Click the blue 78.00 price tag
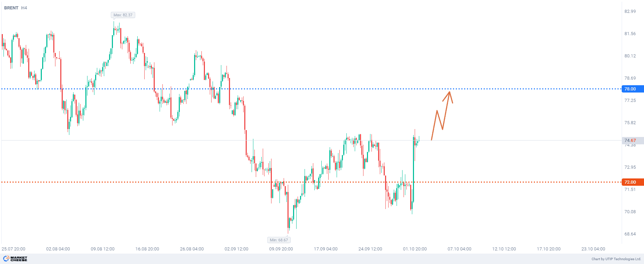644x264 pixels. (x=630, y=89)
